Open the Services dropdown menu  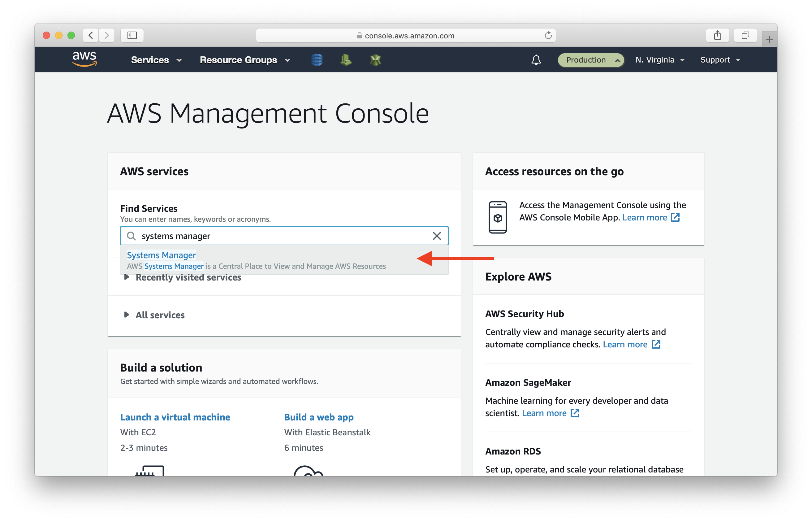[157, 60]
